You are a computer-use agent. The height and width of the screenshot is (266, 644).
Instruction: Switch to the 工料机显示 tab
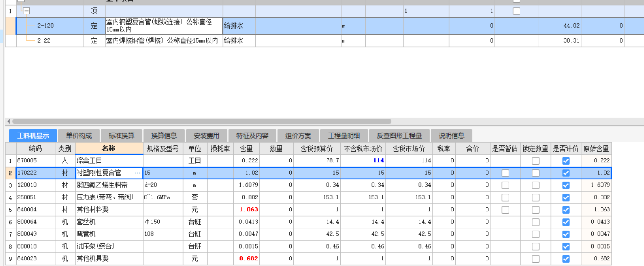pos(33,136)
